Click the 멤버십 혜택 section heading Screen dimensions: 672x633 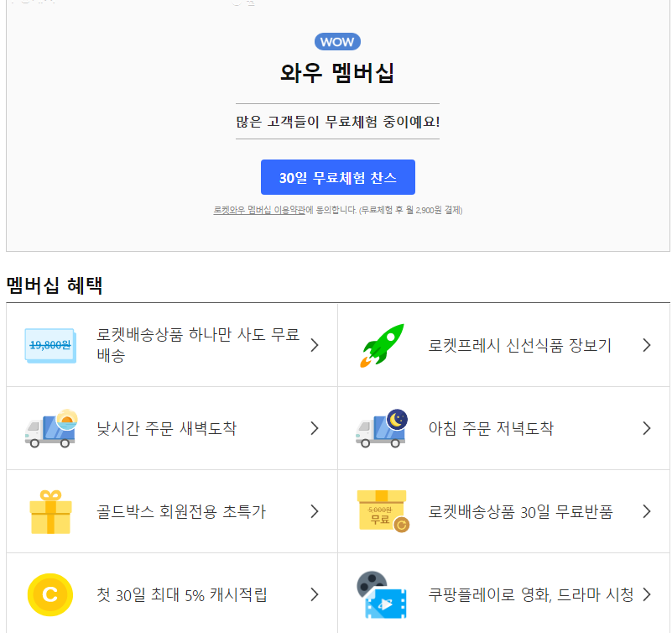pos(55,285)
